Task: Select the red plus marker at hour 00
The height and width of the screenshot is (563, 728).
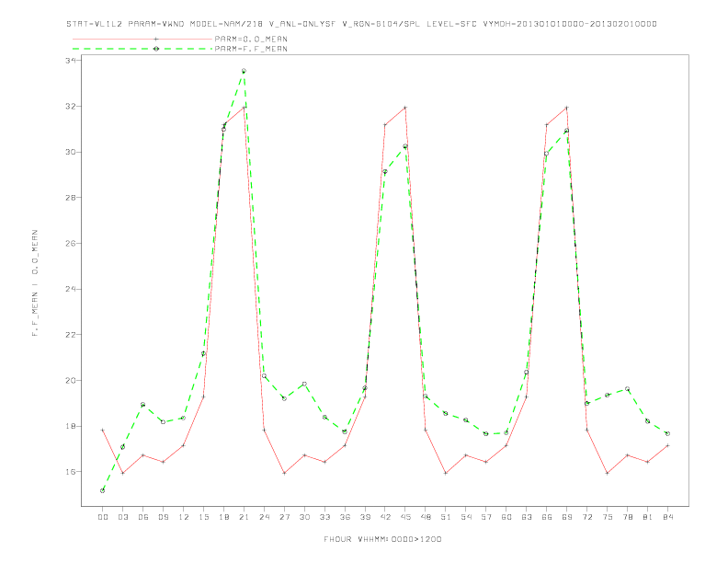Action: point(103,431)
